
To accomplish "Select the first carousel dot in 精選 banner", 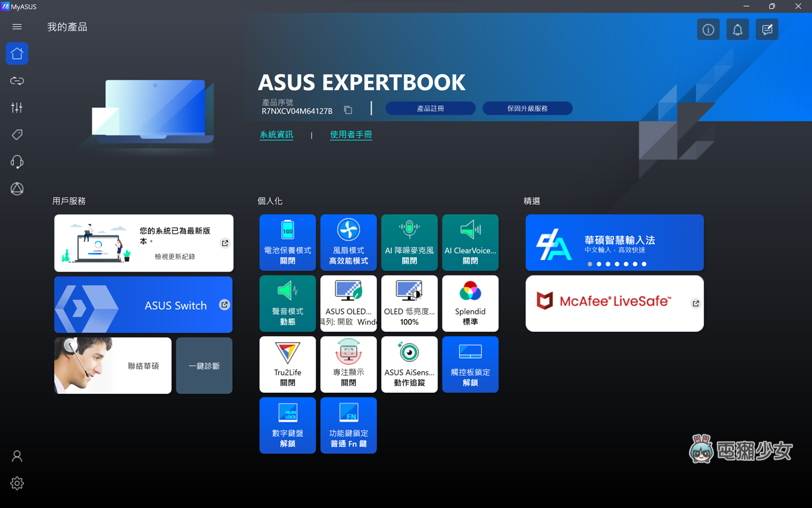I will click(590, 264).
